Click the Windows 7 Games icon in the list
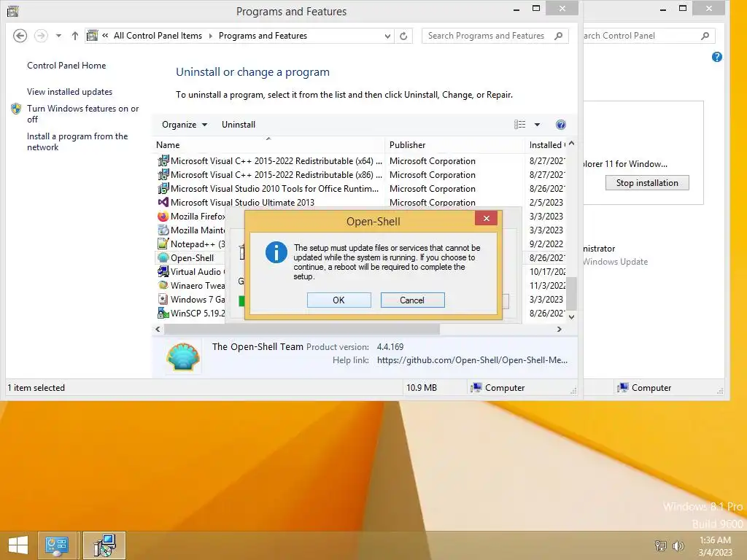 coord(163,299)
